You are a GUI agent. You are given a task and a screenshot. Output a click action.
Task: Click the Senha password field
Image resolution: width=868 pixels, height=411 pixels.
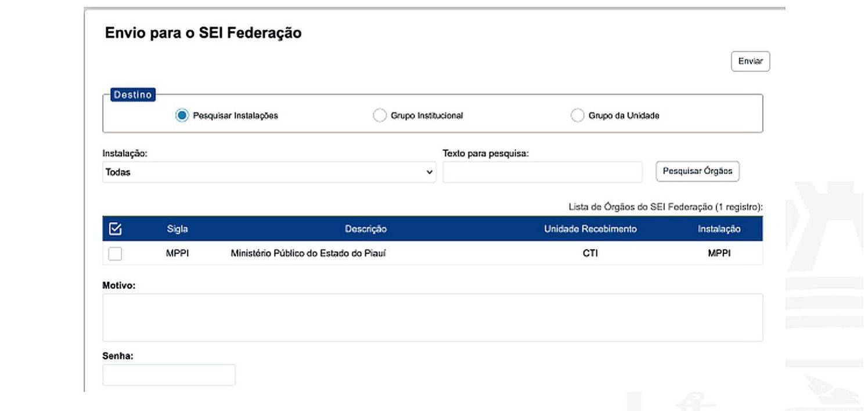click(169, 375)
